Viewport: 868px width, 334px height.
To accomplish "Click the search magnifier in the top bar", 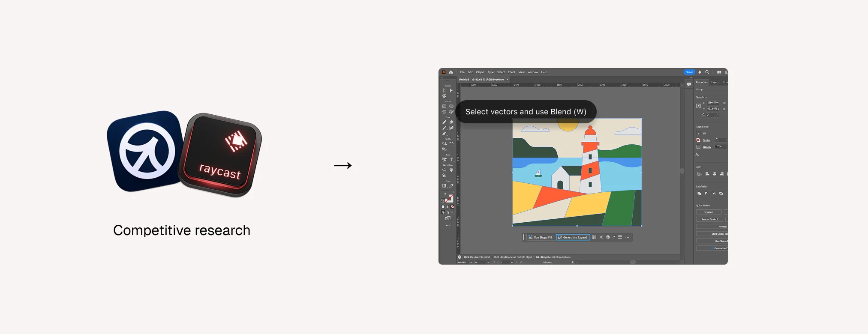I will (x=707, y=72).
